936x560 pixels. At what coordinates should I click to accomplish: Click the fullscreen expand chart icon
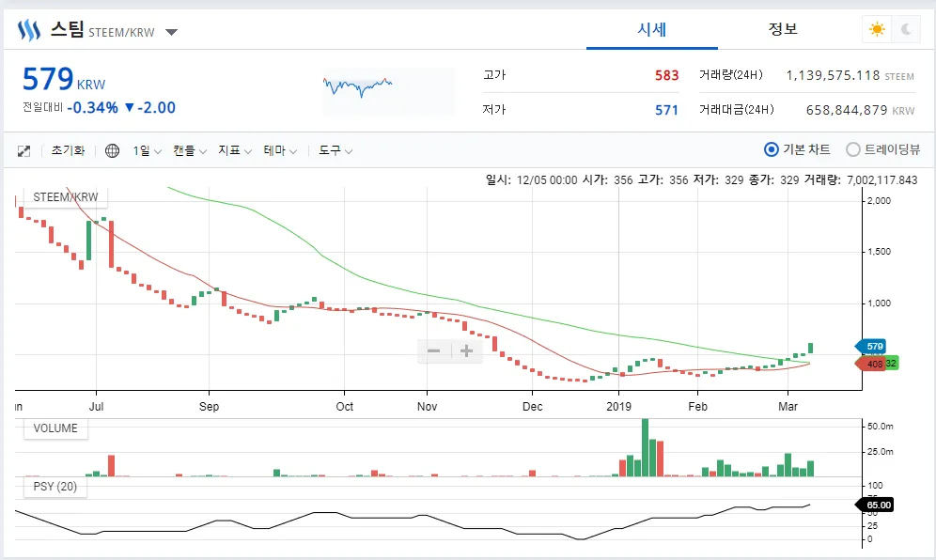pos(24,150)
